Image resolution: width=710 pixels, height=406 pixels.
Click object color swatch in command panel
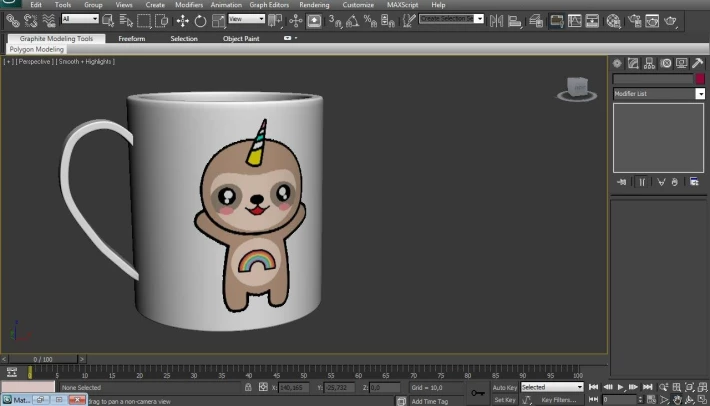click(x=700, y=79)
